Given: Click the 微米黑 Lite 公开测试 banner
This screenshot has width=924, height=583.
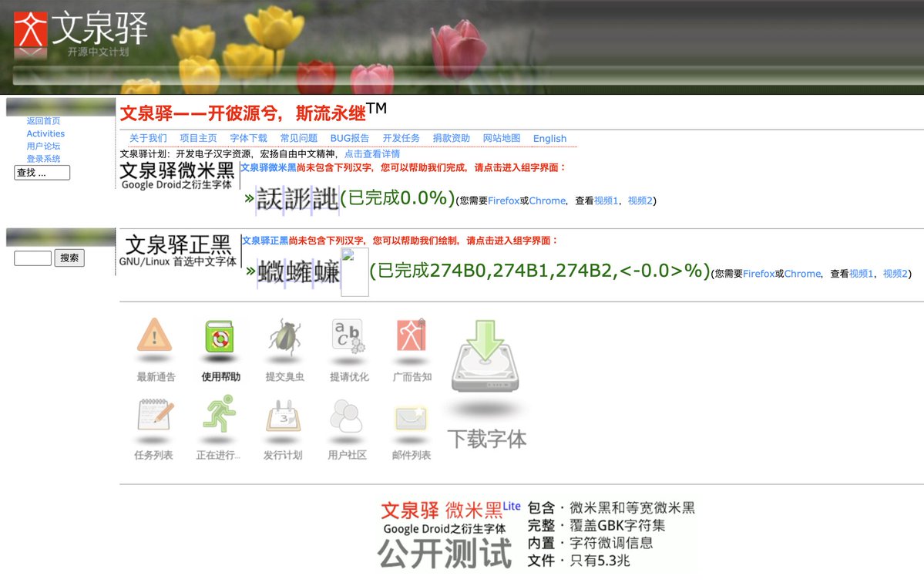Looking at the screenshot, I should pyautogui.click(x=537, y=534).
